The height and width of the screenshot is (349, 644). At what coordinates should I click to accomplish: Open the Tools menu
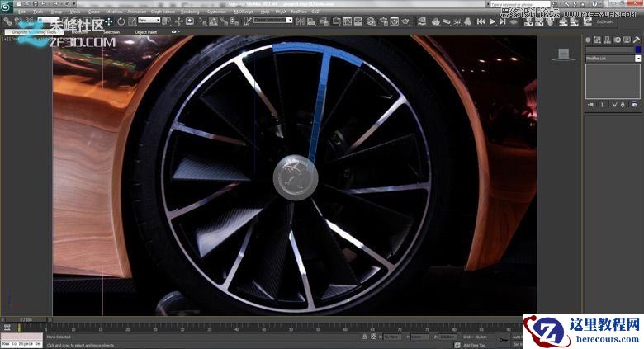pyautogui.click(x=38, y=12)
